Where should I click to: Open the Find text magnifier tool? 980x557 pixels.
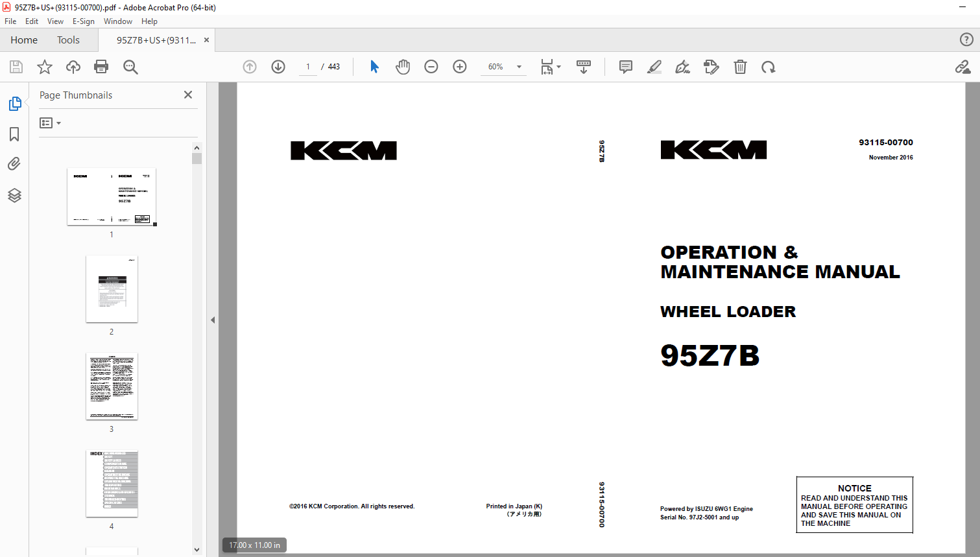[x=130, y=67]
